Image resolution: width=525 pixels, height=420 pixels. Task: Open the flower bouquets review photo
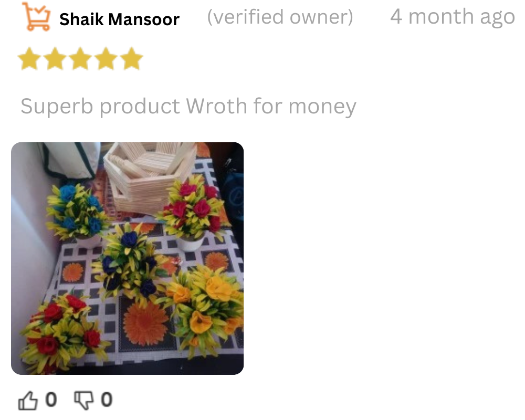point(127,258)
